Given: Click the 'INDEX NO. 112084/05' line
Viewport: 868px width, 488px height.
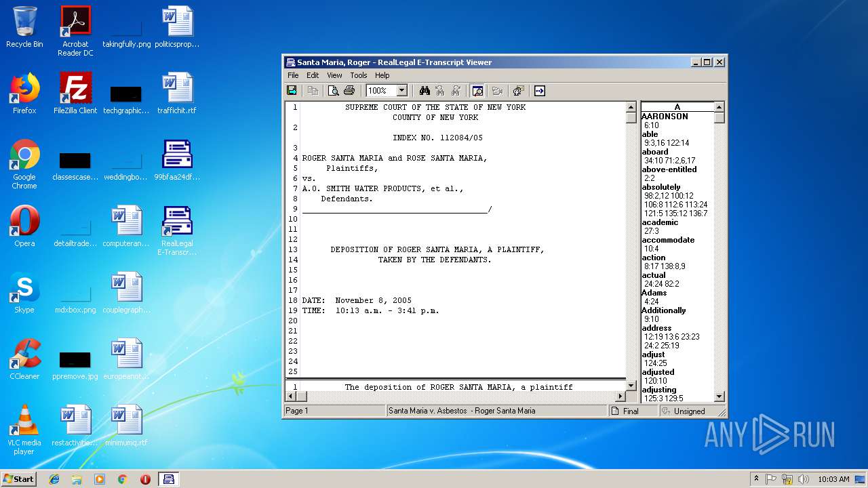Looking at the screenshot, I should tap(437, 138).
